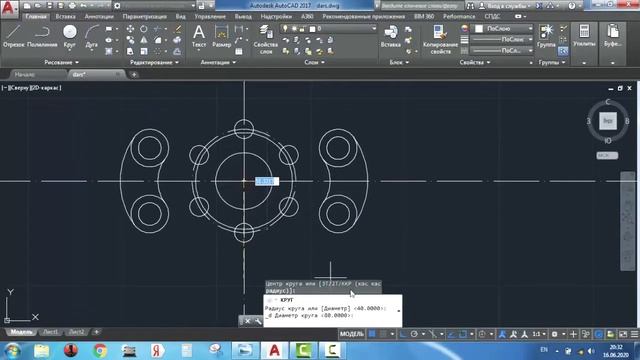Open Свойства слоя layer properties manager
This screenshot has width=640, height=360.
point(266,39)
